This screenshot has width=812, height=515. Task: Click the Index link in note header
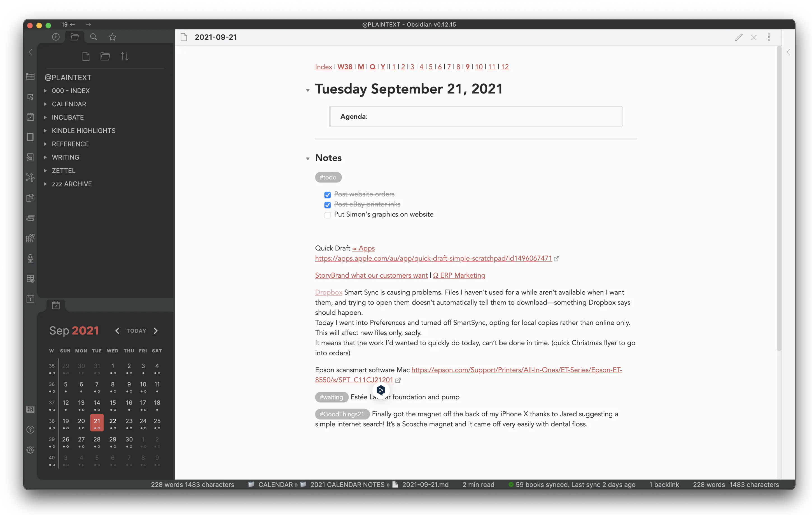(323, 66)
